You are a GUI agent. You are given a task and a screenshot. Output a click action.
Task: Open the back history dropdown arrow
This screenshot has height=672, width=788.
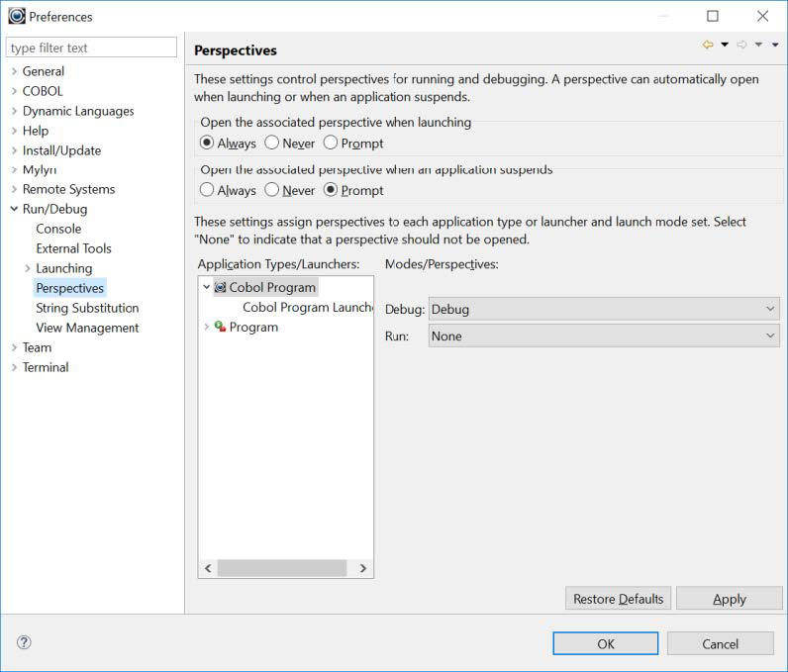(x=725, y=45)
